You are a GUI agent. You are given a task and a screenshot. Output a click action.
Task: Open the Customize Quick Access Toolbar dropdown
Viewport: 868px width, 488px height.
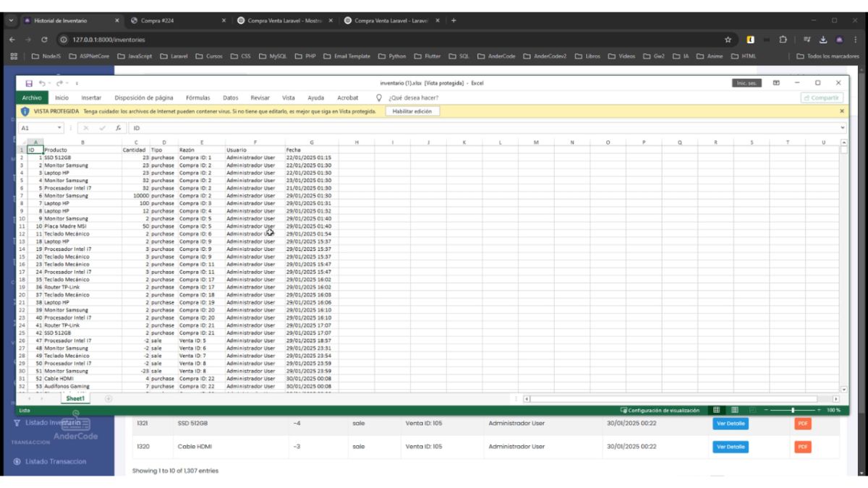77,83
